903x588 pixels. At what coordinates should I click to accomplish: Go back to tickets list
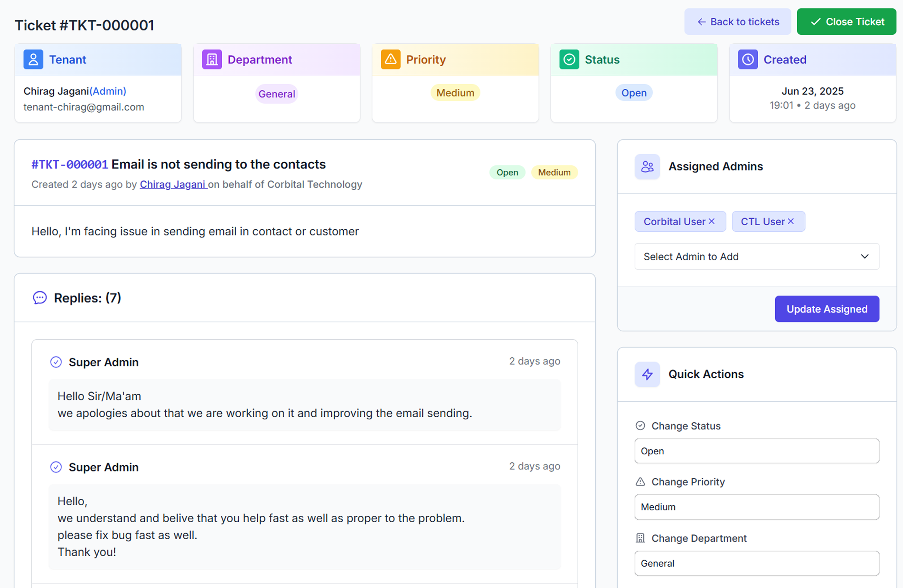point(738,22)
